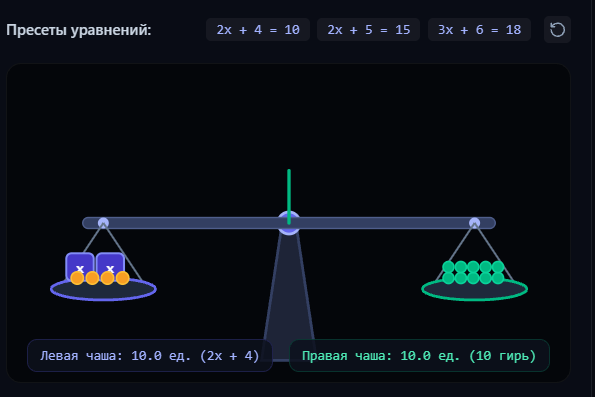Click the reset arrow icon
The width and height of the screenshot is (595, 397).
557,30
